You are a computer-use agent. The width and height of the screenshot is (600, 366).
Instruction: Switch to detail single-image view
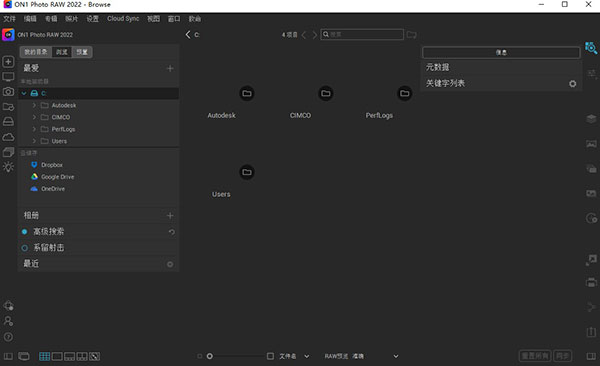coord(57,356)
